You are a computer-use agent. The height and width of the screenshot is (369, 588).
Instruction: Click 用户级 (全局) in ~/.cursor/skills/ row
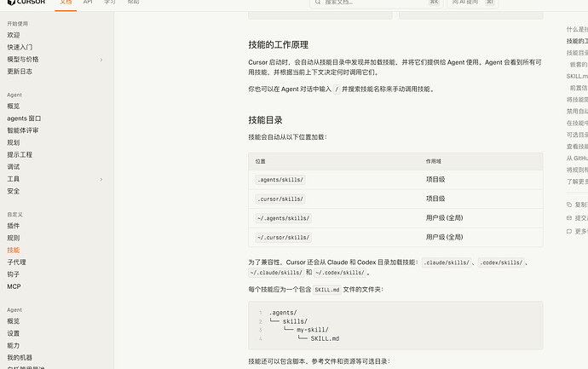click(x=444, y=237)
